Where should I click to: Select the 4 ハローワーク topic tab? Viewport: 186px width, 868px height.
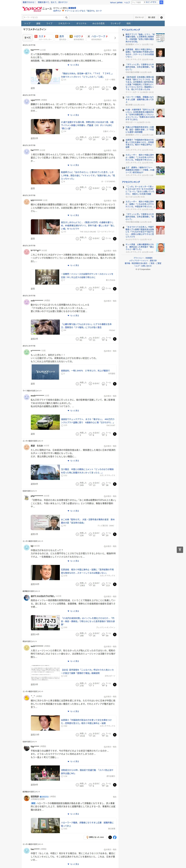[98, 38]
